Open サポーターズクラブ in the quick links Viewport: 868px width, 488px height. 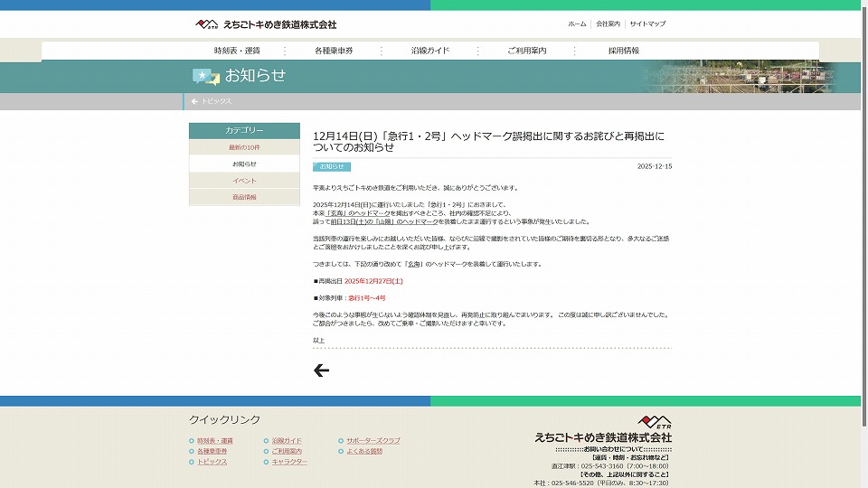click(373, 440)
